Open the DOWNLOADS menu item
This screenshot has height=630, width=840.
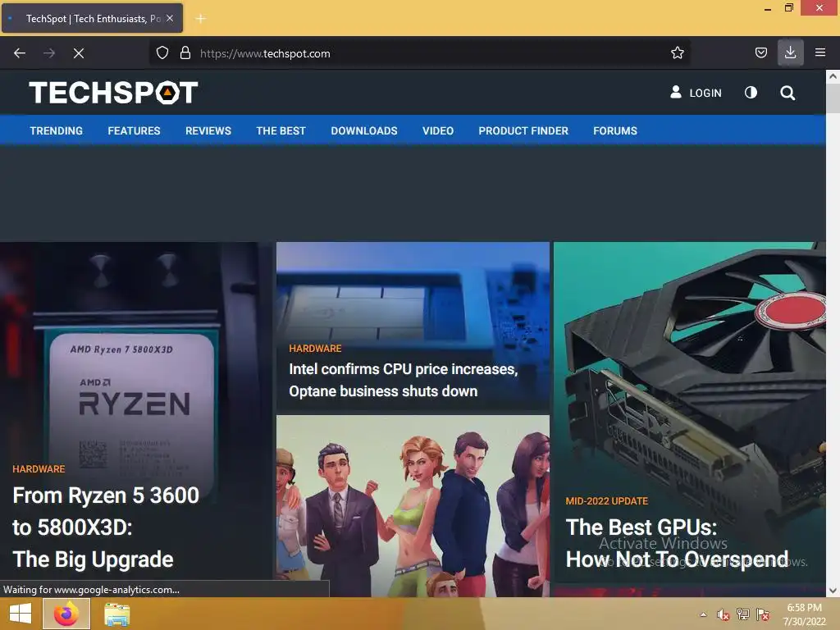pos(364,130)
